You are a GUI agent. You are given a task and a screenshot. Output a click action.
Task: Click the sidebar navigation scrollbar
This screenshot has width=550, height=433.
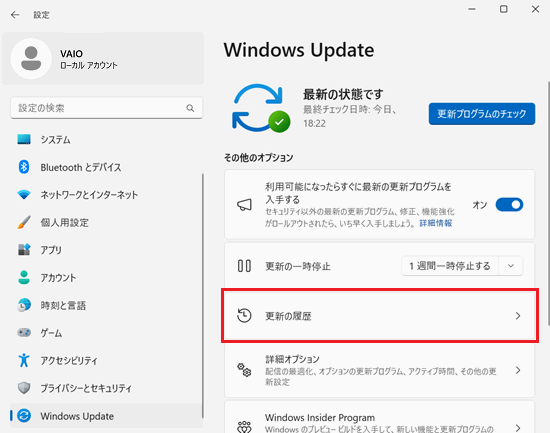(x=202, y=295)
